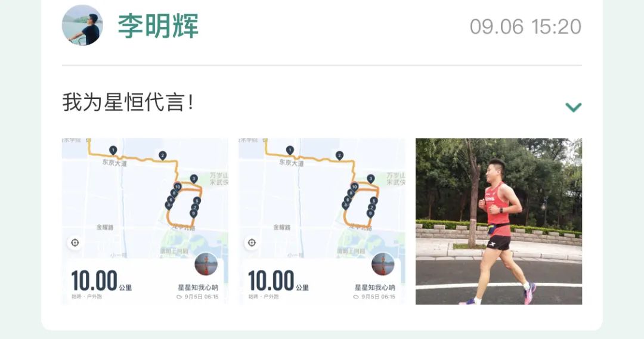Tap the crosshair locate icon in first route map
The height and width of the screenshot is (339, 644).
point(75,242)
